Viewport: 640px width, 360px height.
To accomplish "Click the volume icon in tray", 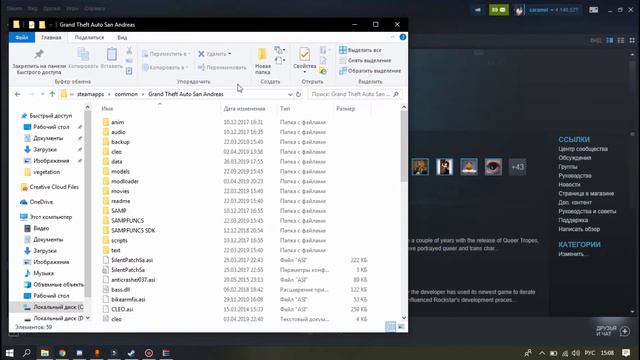I will (x=576, y=353).
